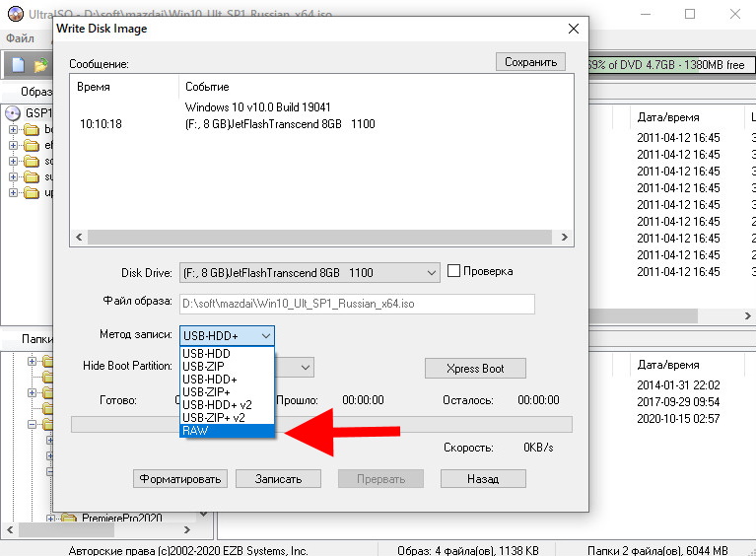The width and height of the screenshot is (756, 556).
Task: Close the Write Disk Image dialog
Action: [574, 29]
